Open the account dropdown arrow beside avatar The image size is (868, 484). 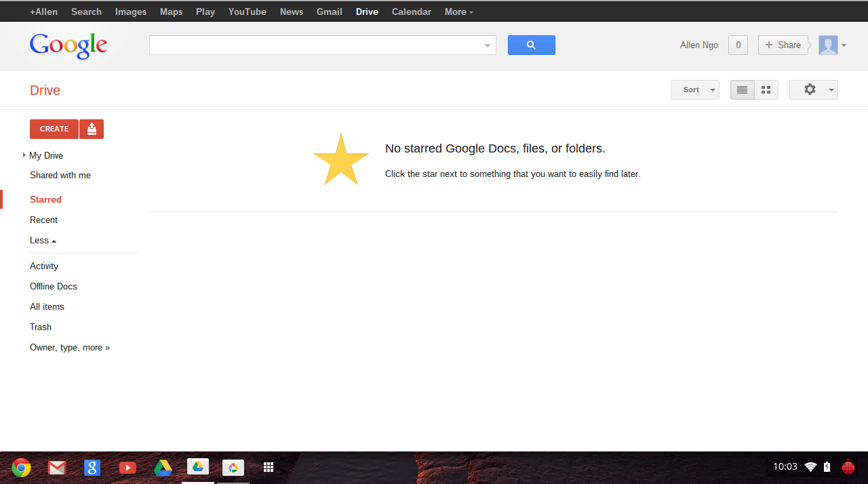pyautogui.click(x=844, y=45)
